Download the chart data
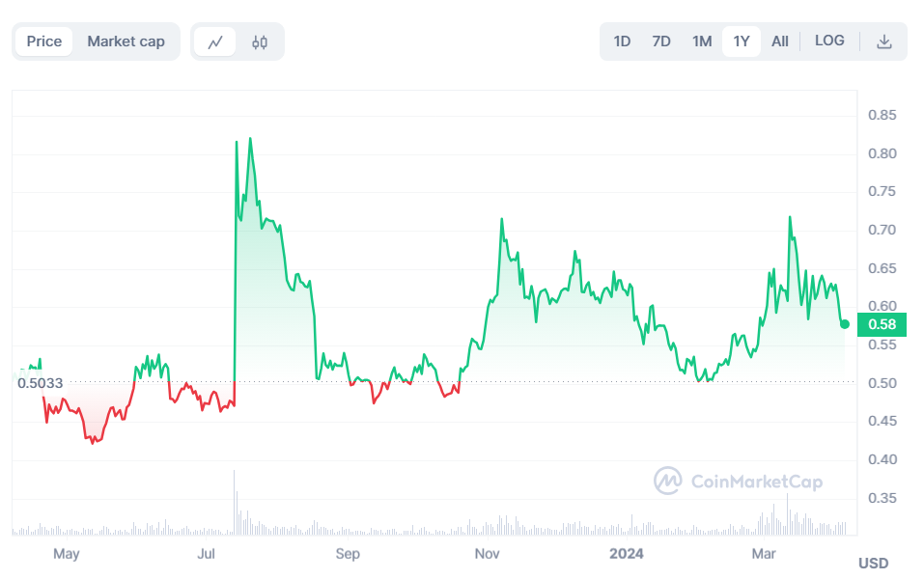 tap(883, 41)
